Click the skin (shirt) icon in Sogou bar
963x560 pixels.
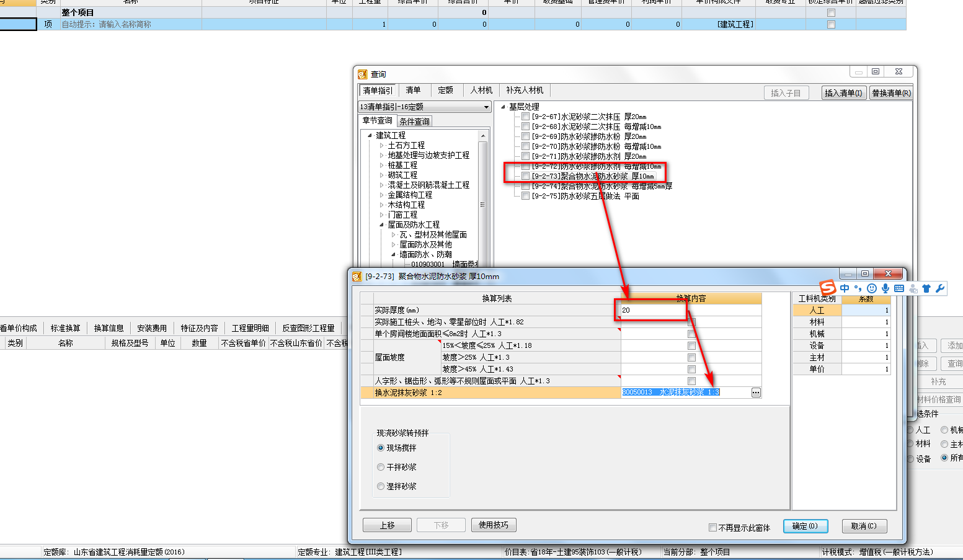point(926,288)
